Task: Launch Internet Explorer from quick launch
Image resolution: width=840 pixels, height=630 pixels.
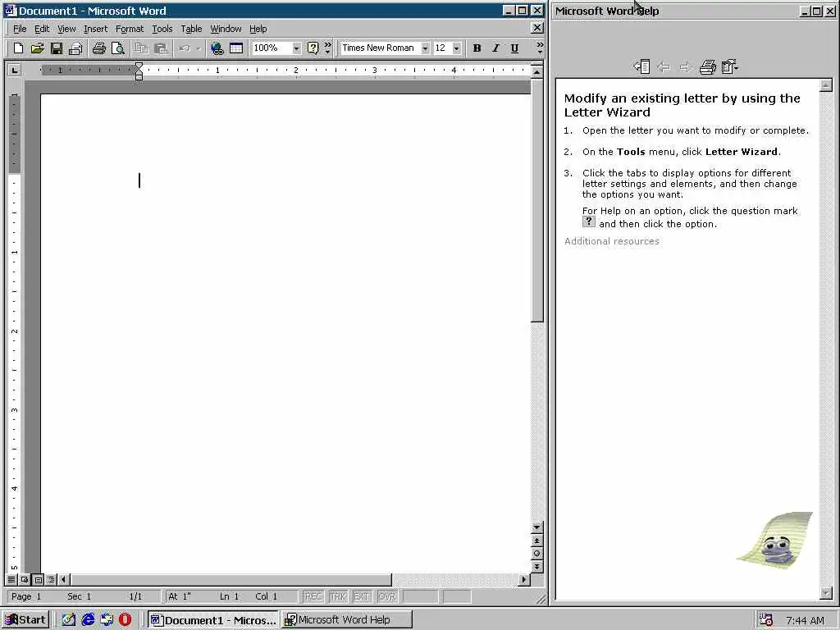Action: pos(88,620)
